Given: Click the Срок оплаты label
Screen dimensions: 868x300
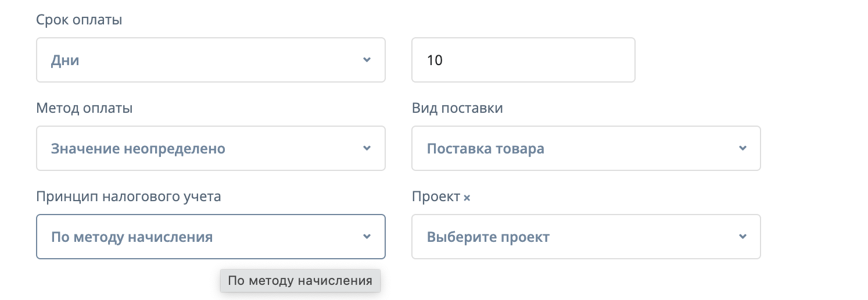Looking at the screenshot, I should click(79, 20).
